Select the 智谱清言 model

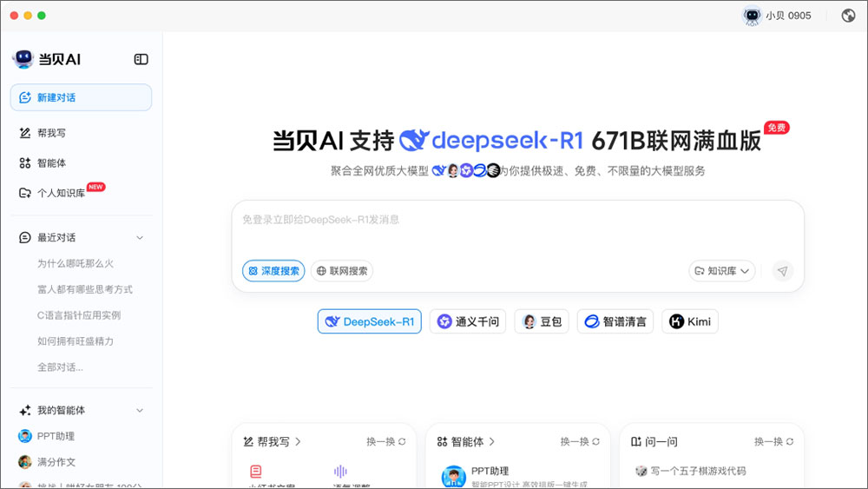point(615,321)
